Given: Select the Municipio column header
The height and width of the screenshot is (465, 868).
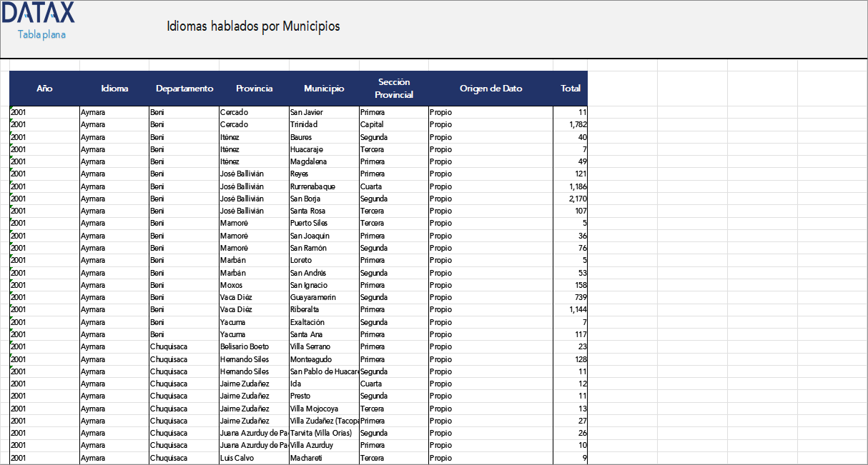Looking at the screenshot, I should [x=324, y=89].
